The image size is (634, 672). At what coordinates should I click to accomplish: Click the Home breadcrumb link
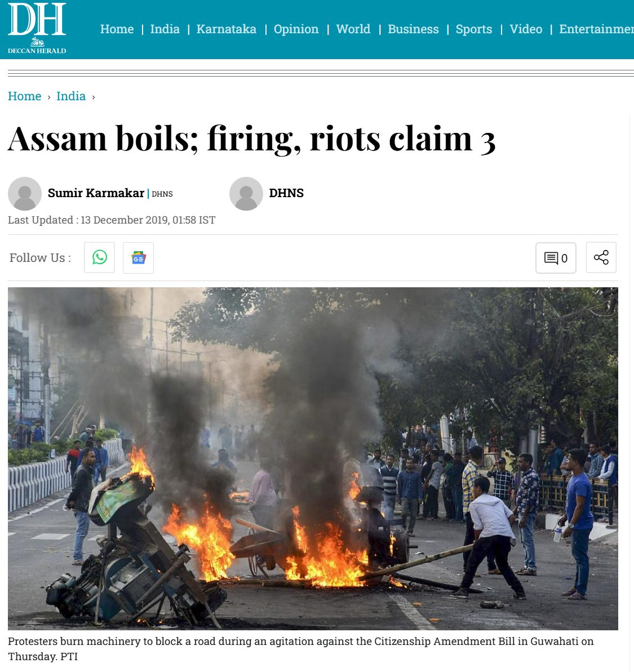tap(24, 96)
